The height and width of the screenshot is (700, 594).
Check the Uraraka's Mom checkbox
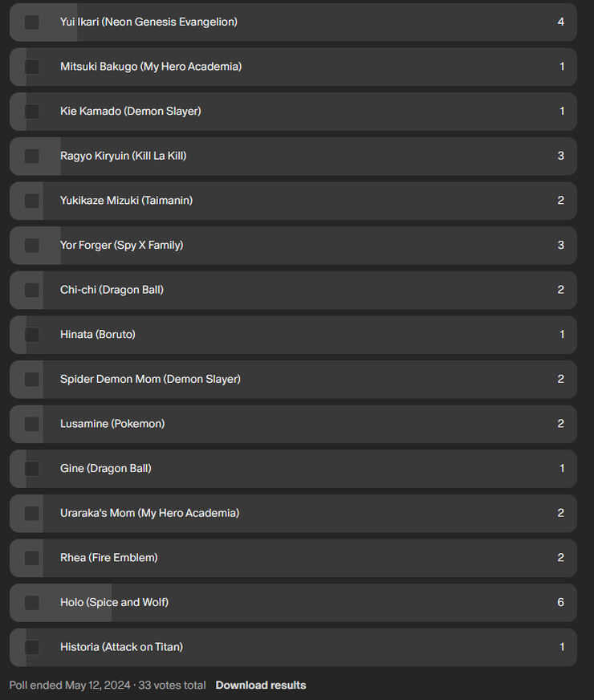pos(32,513)
